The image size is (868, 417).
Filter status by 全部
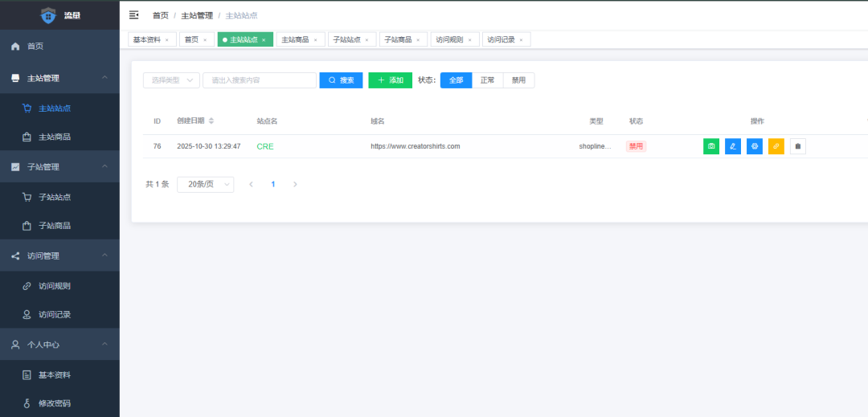point(457,80)
